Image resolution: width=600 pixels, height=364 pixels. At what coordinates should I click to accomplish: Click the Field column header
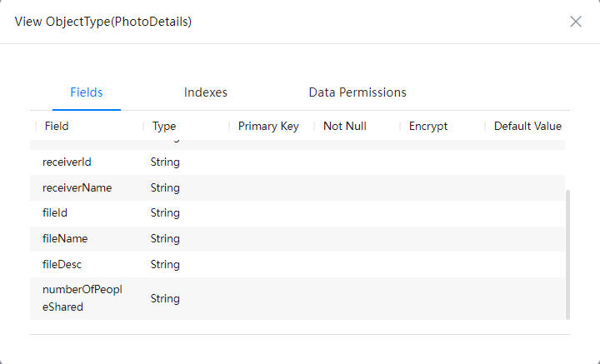pos(57,126)
